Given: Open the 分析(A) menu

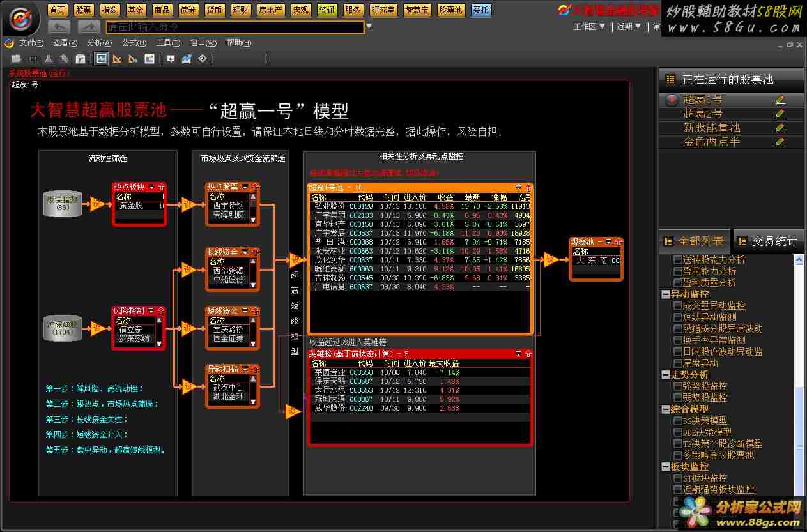Looking at the screenshot, I should [99, 43].
